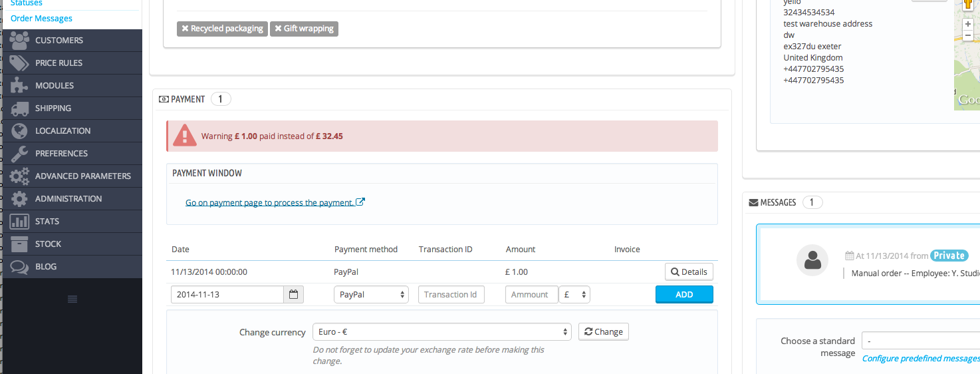Image resolution: width=980 pixels, height=374 pixels.
Task: Open Modules via the puzzle piece icon
Action: coord(19,86)
